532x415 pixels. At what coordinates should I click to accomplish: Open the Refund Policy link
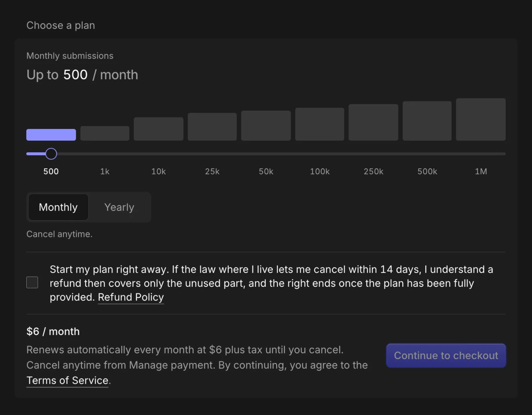tap(131, 297)
